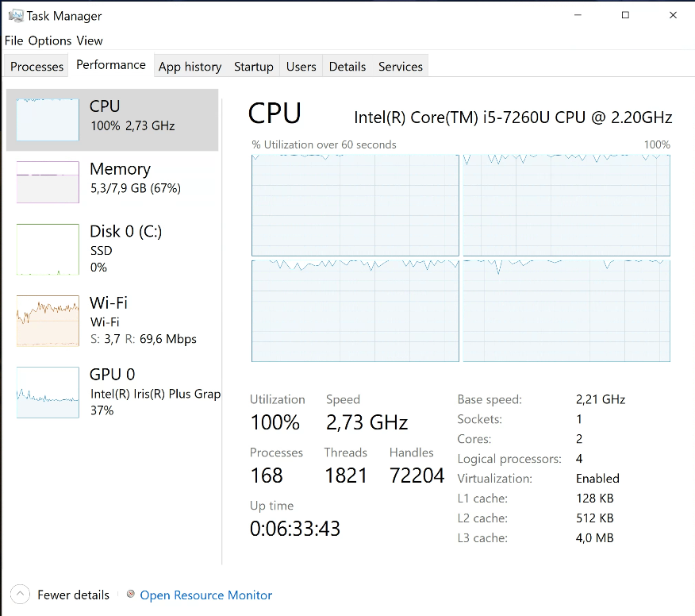695x616 pixels.
Task: Go to the Startup tab
Action: [x=254, y=67]
